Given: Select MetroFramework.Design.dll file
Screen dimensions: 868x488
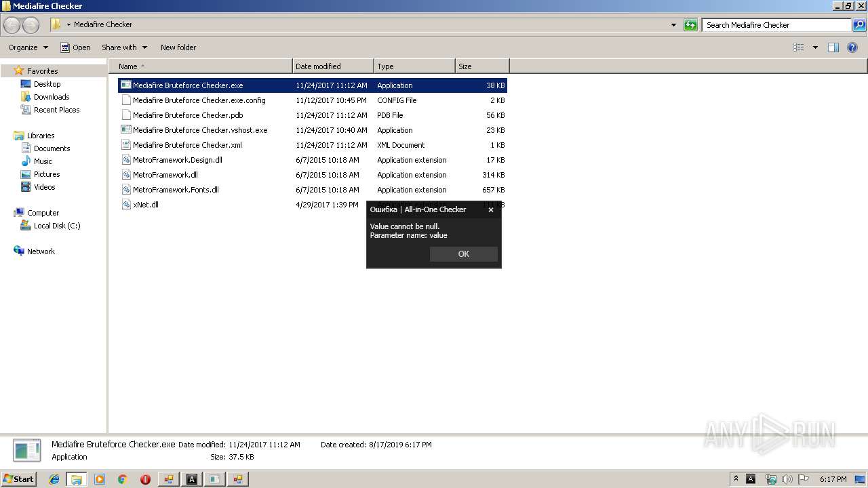Looking at the screenshot, I should (313, 160).
